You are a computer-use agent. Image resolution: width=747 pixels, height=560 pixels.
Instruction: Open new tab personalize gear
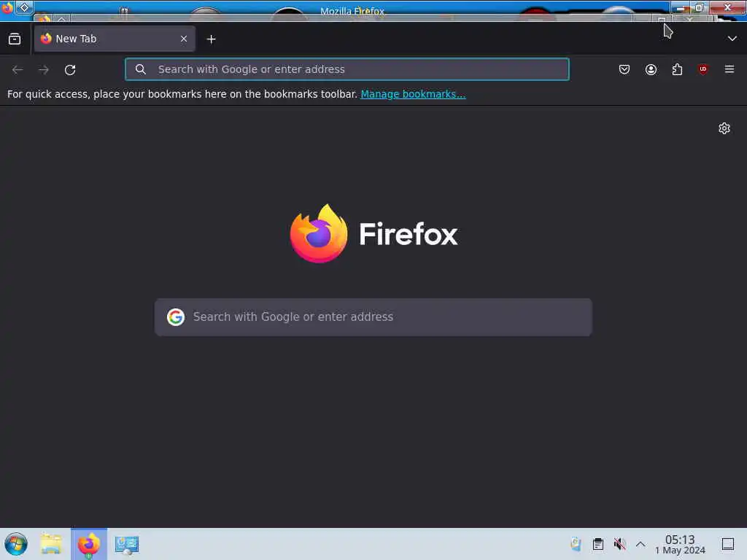pyautogui.click(x=724, y=128)
